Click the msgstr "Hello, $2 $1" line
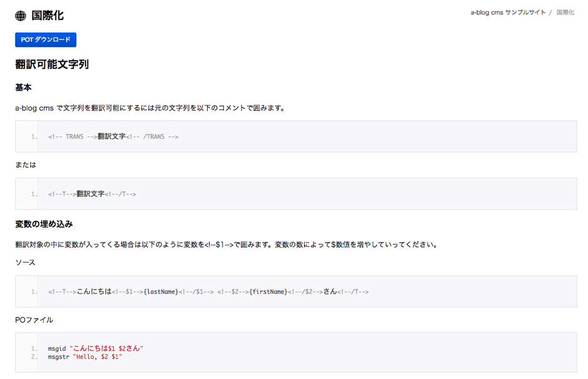The width and height of the screenshot is (588, 379). coord(84,356)
